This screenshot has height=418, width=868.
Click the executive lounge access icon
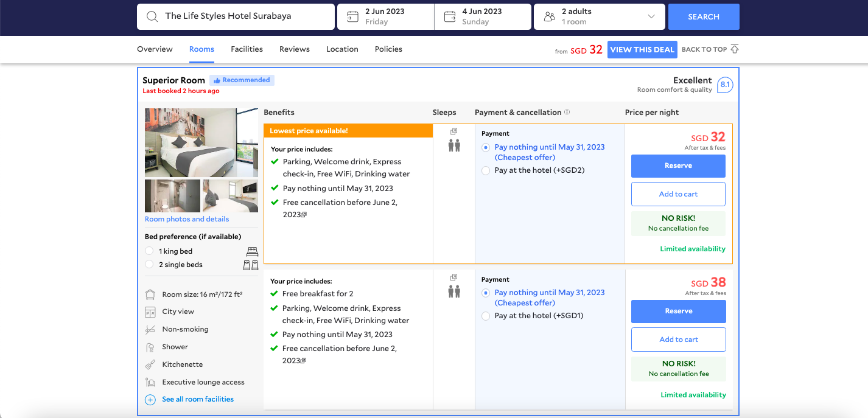(150, 383)
